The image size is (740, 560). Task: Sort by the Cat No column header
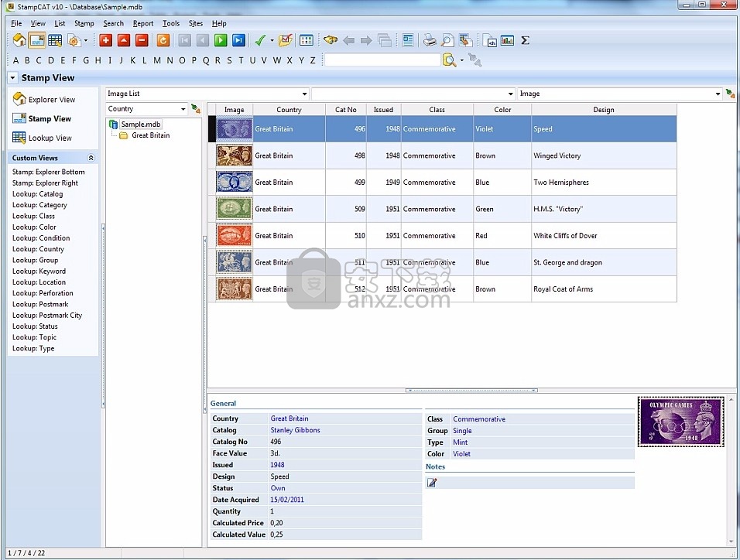point(346,110)
